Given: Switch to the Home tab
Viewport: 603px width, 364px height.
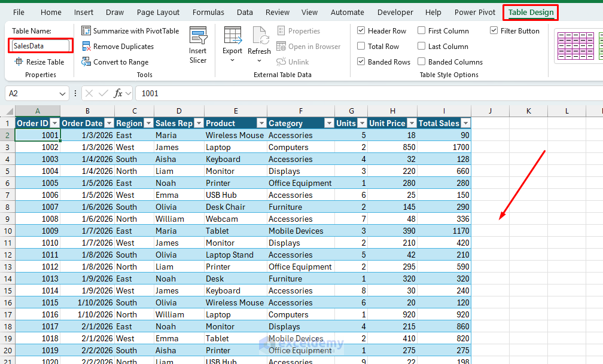Looking at the screenshot, I should click(x=51, y=13).
